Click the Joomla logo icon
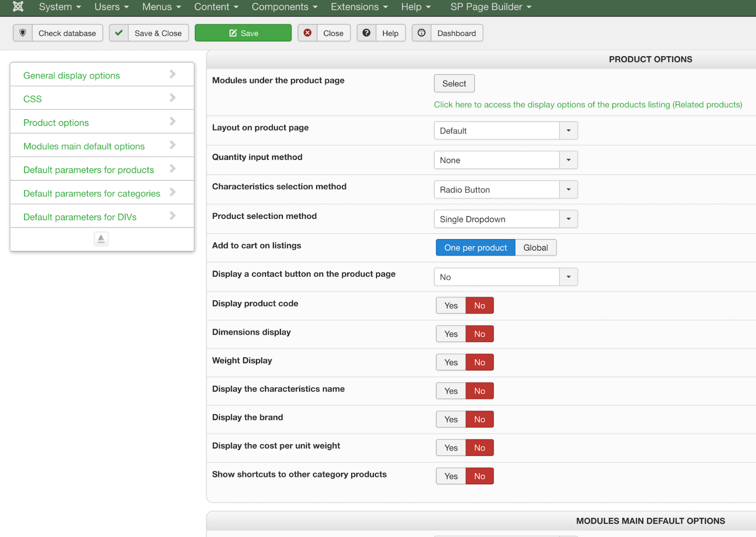The image size is (756, 537). click(x=18, y=6)
